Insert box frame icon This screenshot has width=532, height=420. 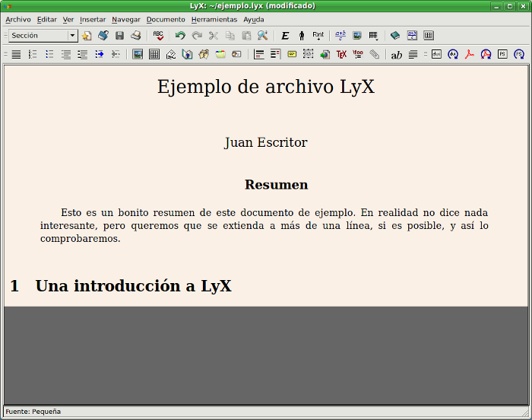(308, 54)
